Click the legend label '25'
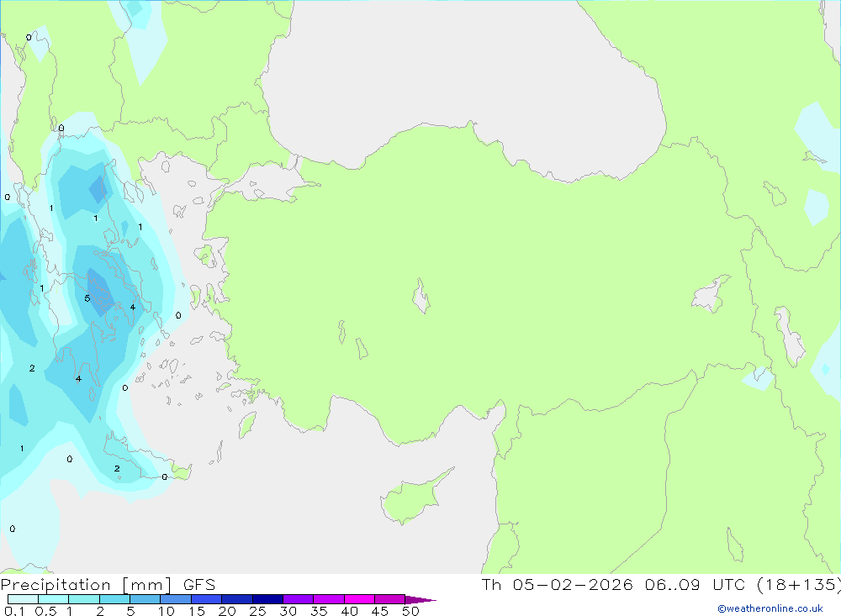Screen dimensions: 841x616 click(258, 611)
